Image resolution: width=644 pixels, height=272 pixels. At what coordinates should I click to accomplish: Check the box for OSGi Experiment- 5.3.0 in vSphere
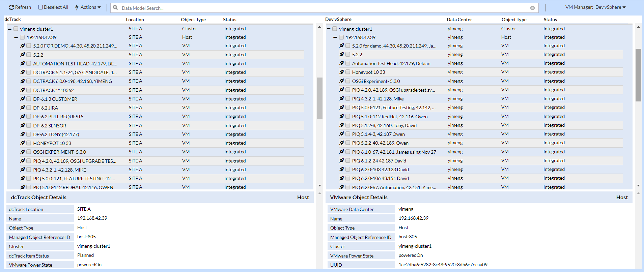348,81
